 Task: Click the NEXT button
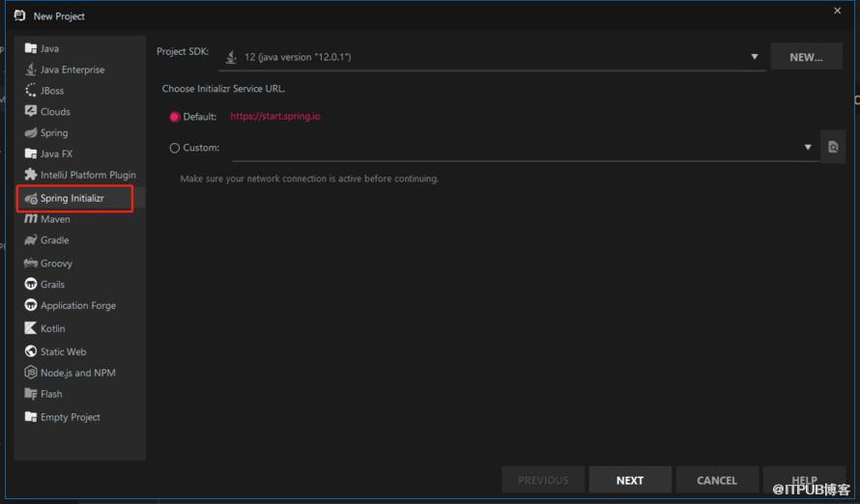coord(630,480)
